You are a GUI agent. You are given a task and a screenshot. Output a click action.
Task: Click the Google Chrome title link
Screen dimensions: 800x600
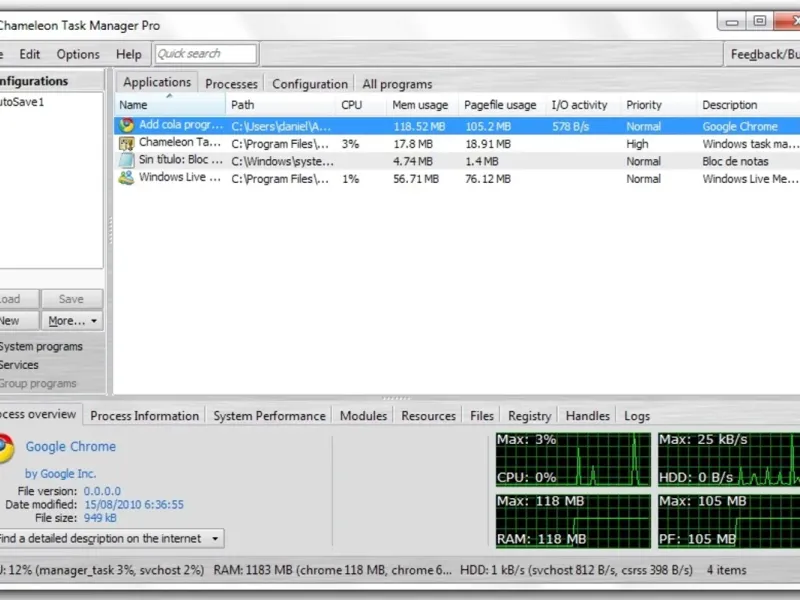[x=71, y=446]
